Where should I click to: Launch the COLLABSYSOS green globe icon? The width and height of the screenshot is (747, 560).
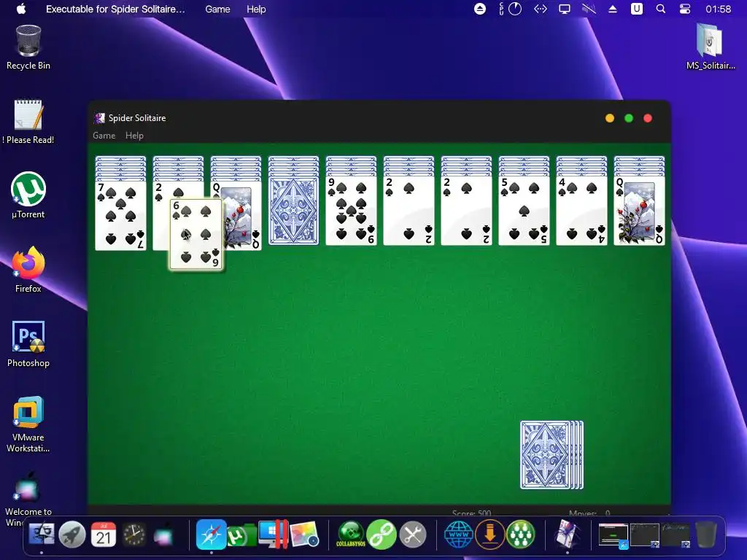click(351, 535)
